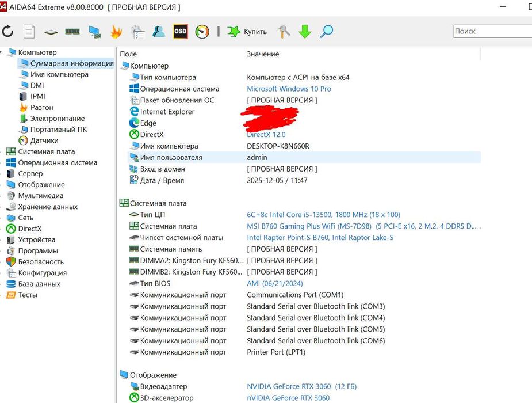Select the Системная память row
Image resolution: width=532 pixels, height=403 pixels.
[x=304, y=249]
